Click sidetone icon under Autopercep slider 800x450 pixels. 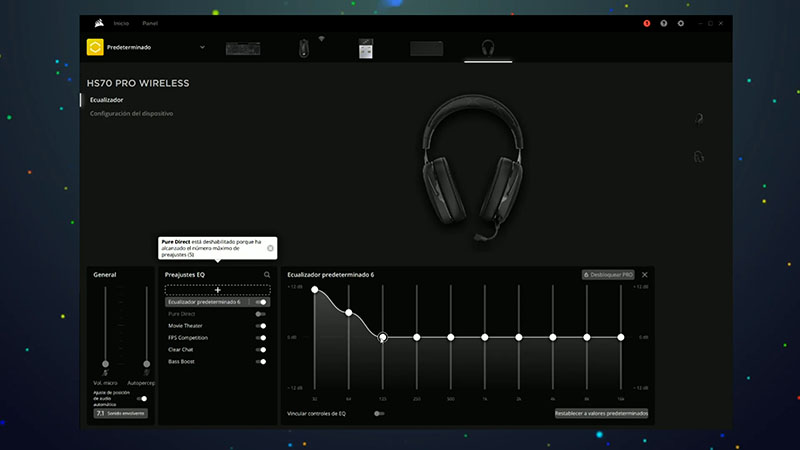pyautogui.click(x=146, y=373)
